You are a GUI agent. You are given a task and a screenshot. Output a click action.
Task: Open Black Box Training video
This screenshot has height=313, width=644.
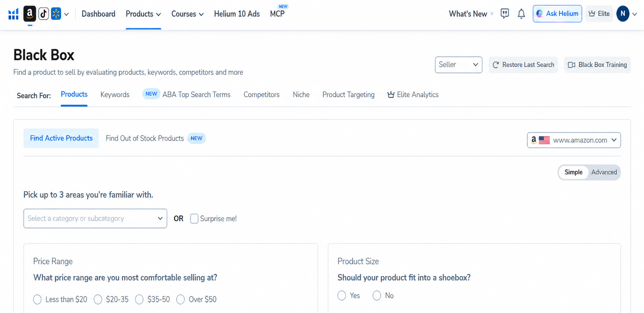click(597, 65)
